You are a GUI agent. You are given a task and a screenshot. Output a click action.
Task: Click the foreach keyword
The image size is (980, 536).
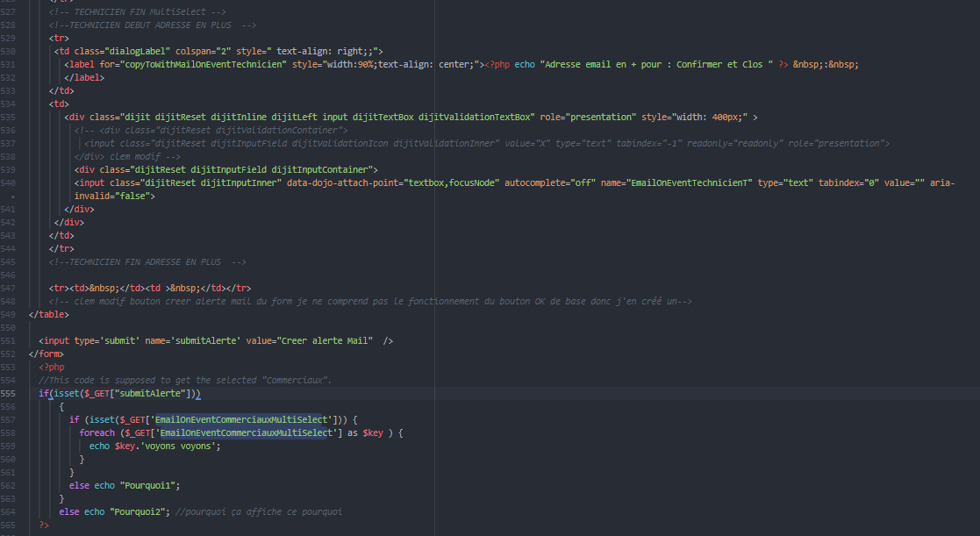pos(97,433)
